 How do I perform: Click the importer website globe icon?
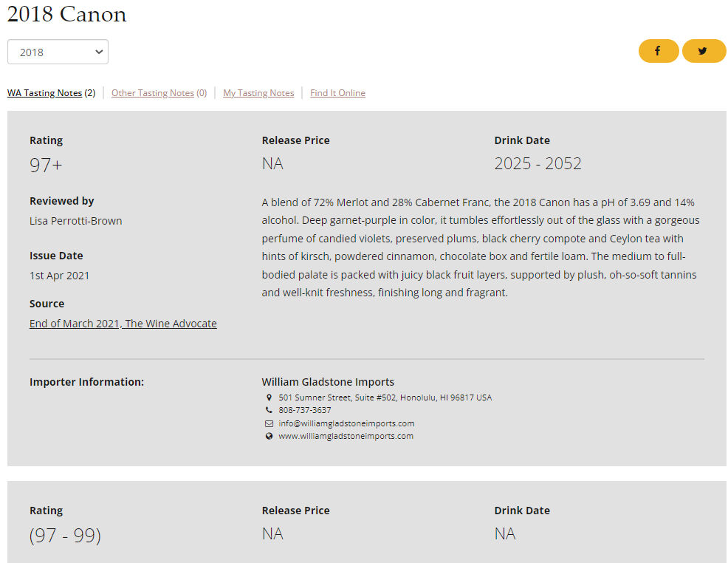[x=269, y=436]
